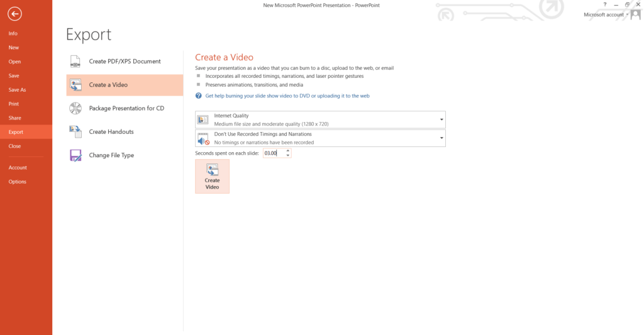Choose Save As in the sidebar
Viewport: 644px width, 335px height.
point(17,90)
